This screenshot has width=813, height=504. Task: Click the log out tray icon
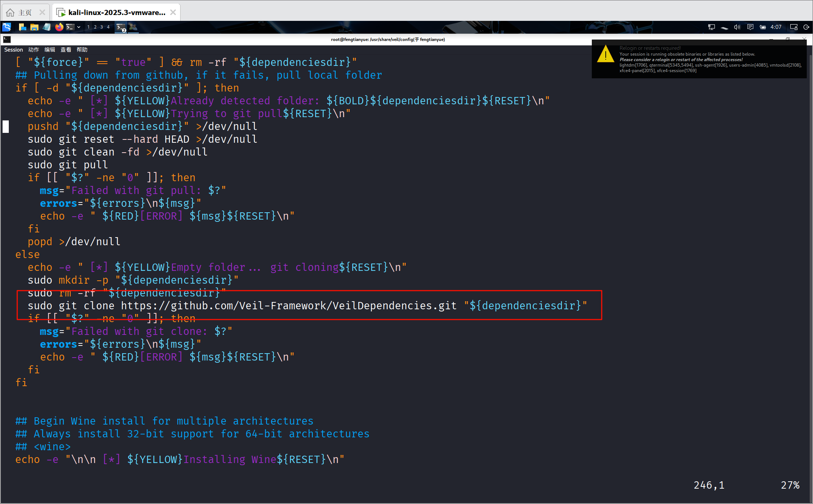coord(806,27)
